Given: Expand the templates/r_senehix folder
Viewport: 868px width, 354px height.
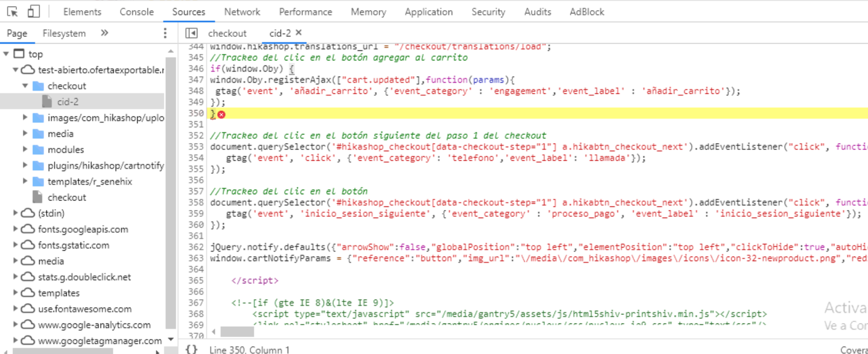Looking at the screenshot, I should coord(25,181).
